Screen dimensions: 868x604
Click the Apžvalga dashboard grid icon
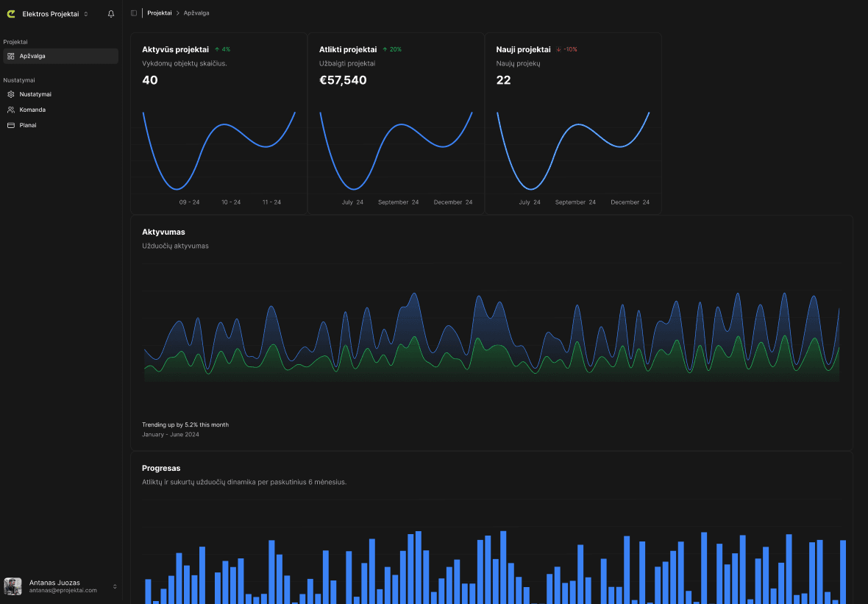[11, 56]
